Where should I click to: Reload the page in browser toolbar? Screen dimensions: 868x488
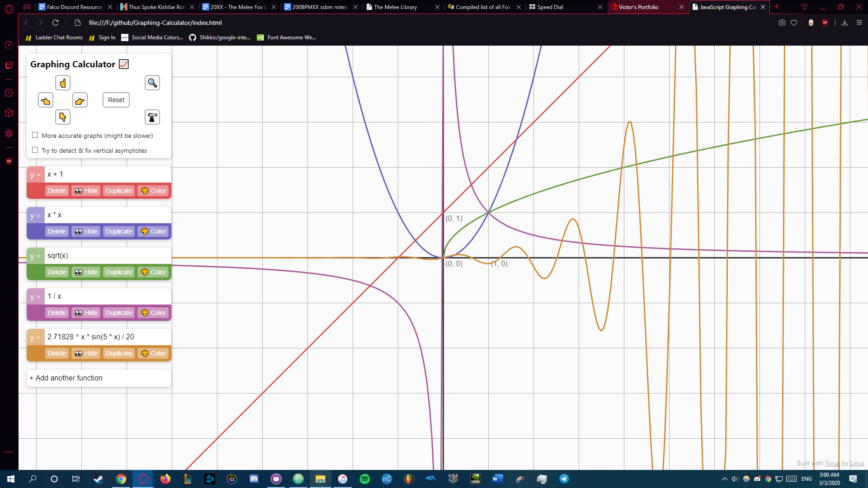tap(55, 23)
